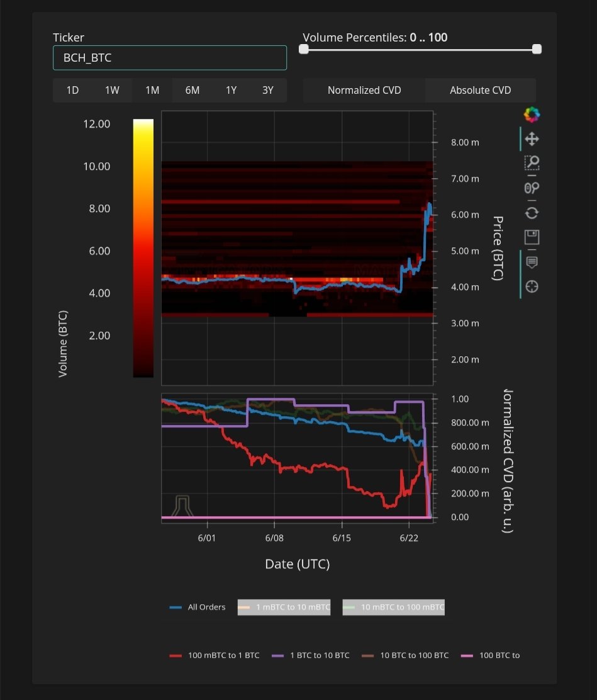Click the 4.00 m price axis label
Image resolution: width=597 pixels, height=700 pixels.
coord(465,287)
